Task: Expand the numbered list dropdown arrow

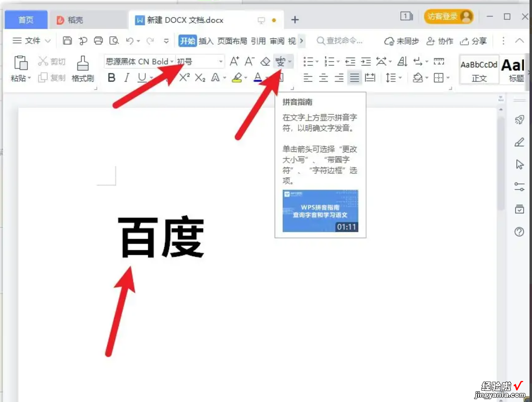Action: pos(338,62)
